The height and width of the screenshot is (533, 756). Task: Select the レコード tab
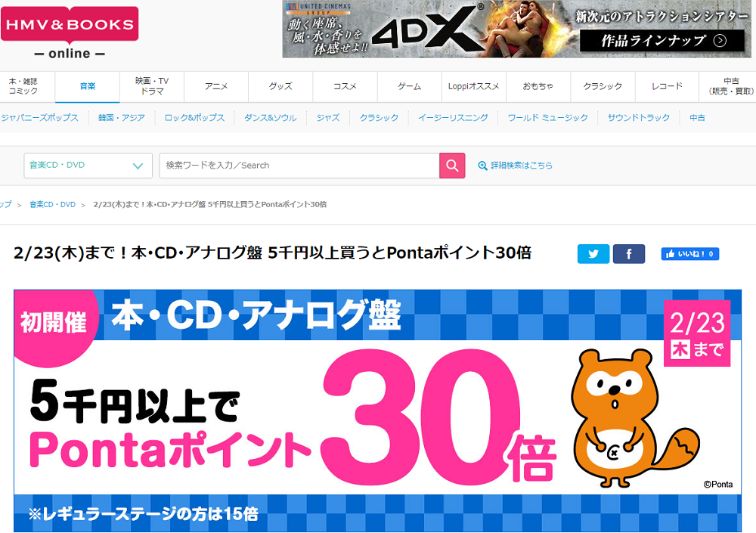(667, 86)
